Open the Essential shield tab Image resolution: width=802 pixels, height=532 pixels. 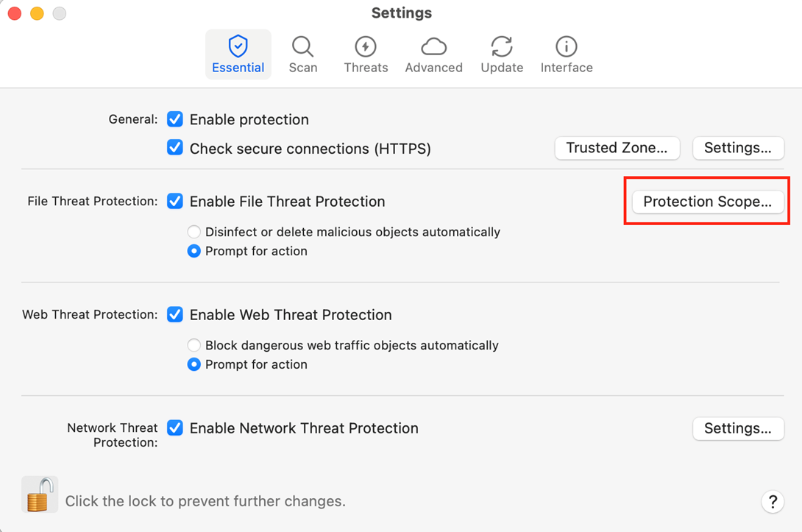point(238,54)
